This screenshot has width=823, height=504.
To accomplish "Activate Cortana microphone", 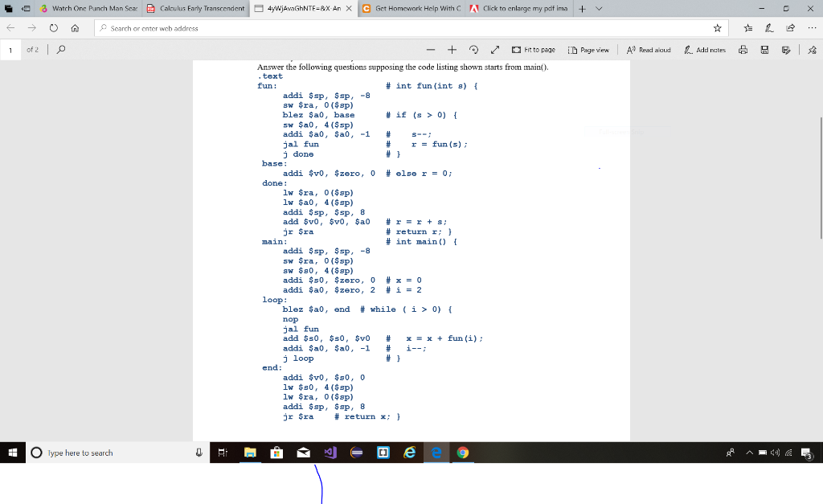I will [x=199, y=453].
